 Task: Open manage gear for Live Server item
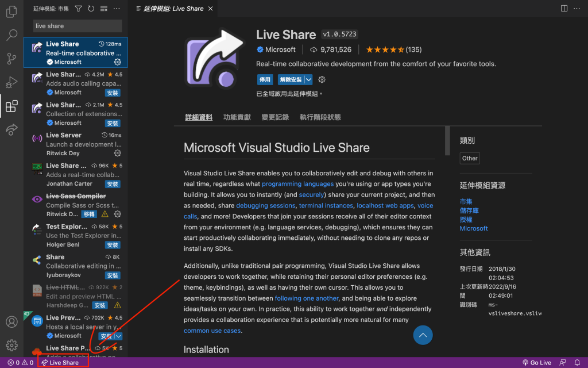point(117,153)
